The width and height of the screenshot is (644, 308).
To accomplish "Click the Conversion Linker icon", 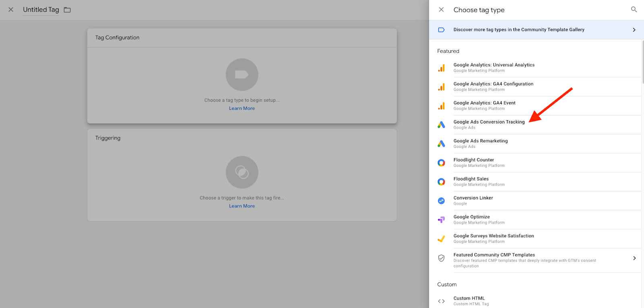I will [441, 201].
